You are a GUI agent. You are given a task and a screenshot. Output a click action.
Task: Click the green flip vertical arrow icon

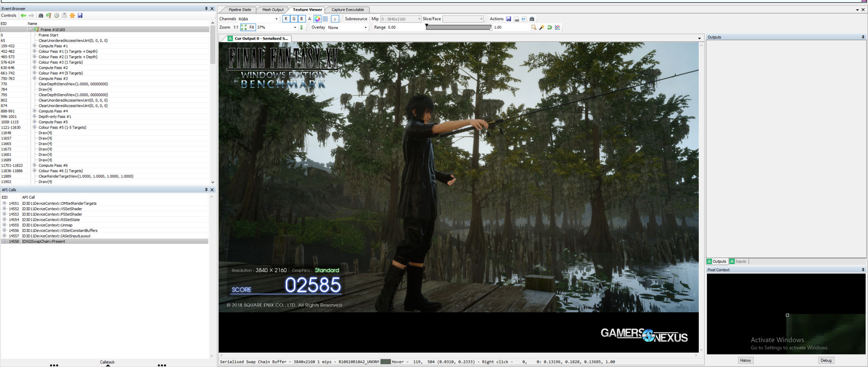click(301, 28)
